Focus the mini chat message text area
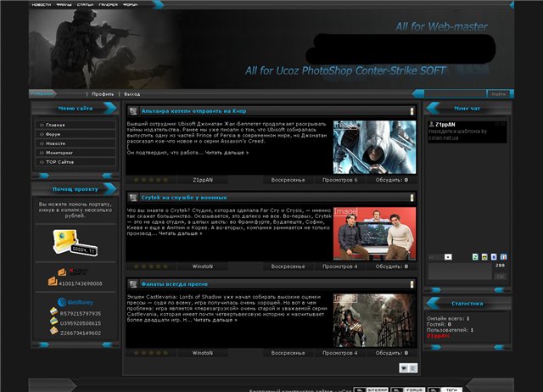 [x=460, y=272]
